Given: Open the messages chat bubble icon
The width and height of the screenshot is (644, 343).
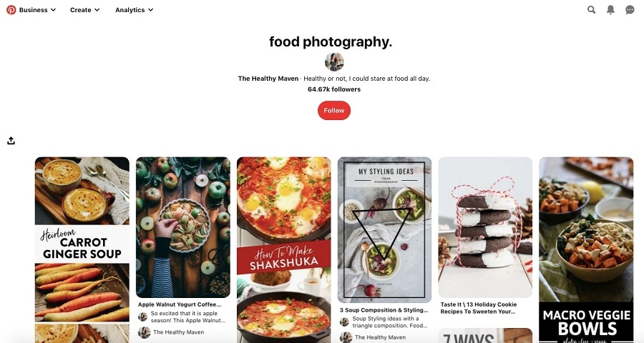Looking at the screenshot, I should [630, 10].
